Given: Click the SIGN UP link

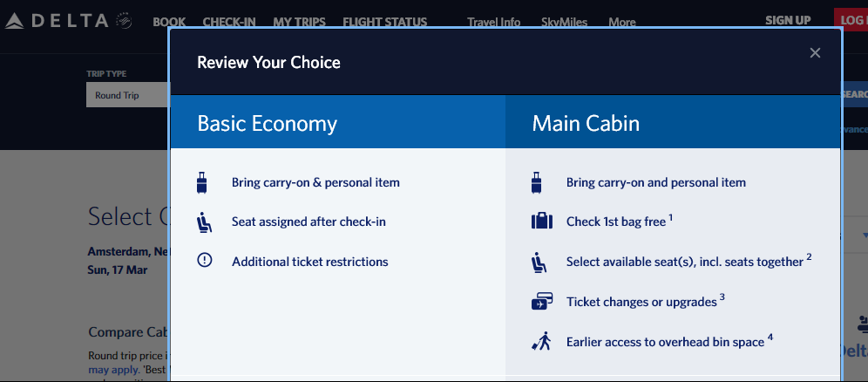Looking at the screenshot, I should [x=788, y=20].
